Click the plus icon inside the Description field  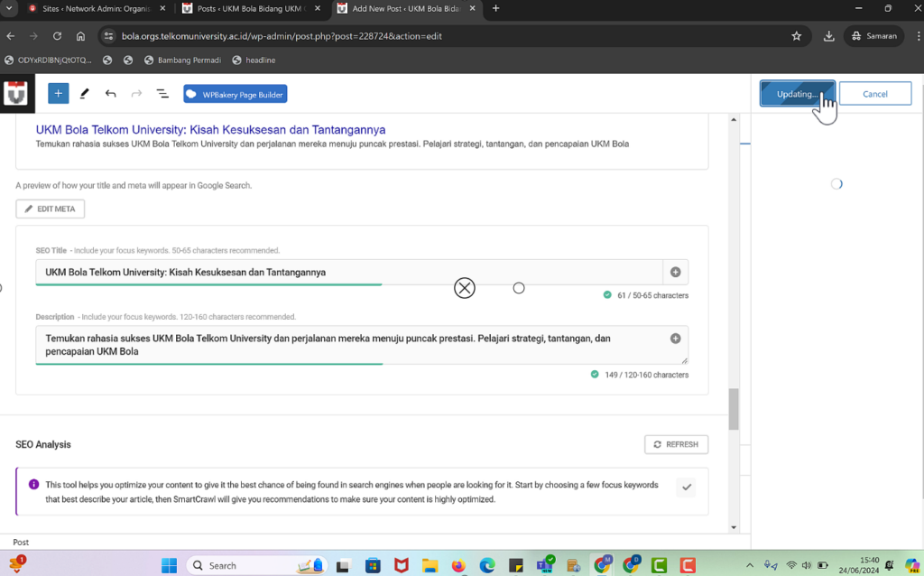tap(675, 338)
